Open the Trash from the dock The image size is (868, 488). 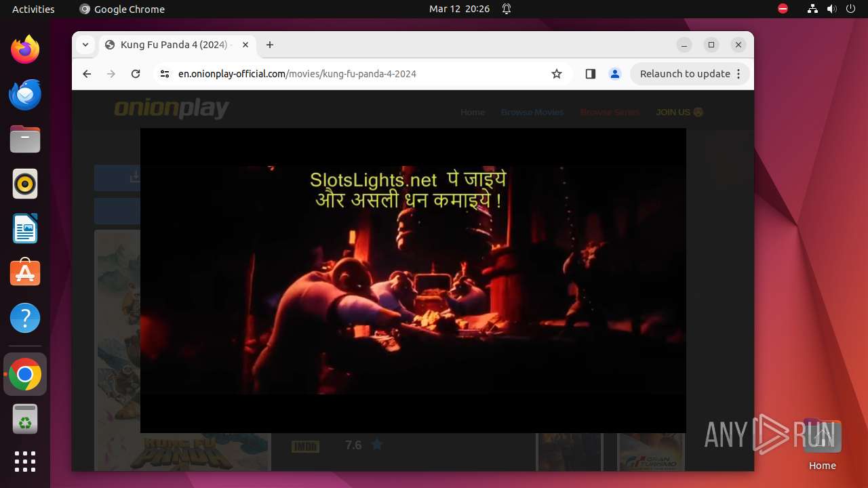[x=25, y=419]
